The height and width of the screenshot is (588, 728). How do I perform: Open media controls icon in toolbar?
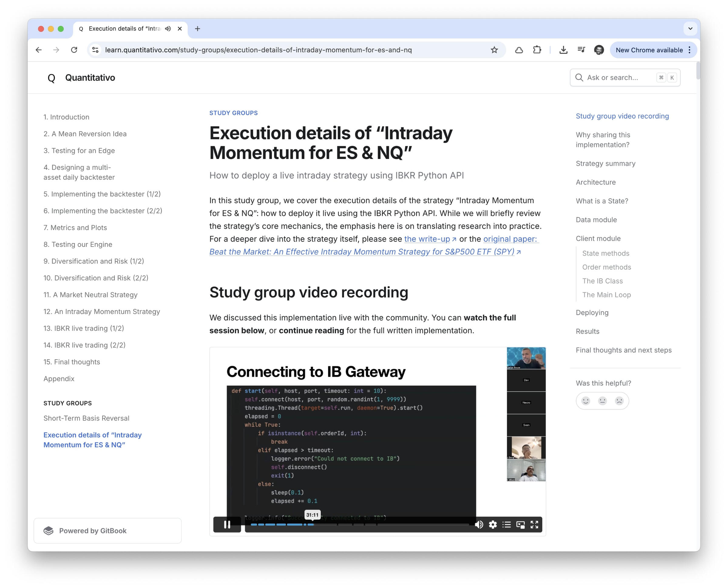[581, 50]
